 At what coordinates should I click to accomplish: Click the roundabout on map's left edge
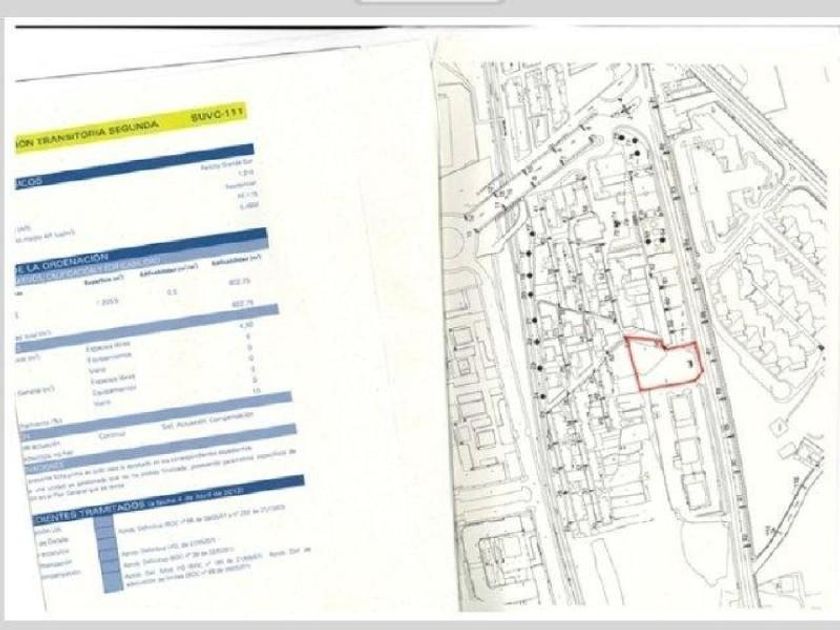[x=451, y=242]
